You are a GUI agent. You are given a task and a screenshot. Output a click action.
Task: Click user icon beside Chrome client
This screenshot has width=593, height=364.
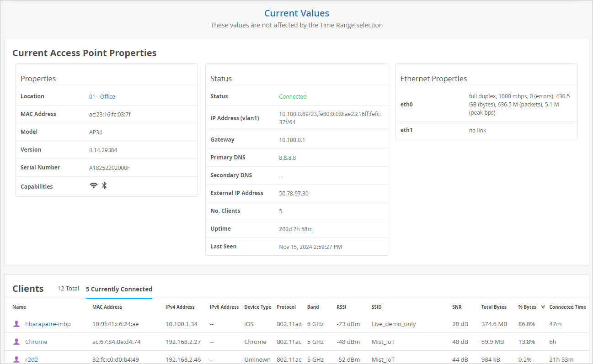(x=17, y=342)
